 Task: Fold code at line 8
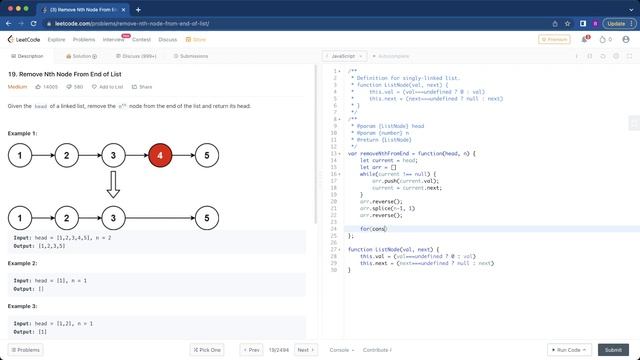tap(339, 119)
